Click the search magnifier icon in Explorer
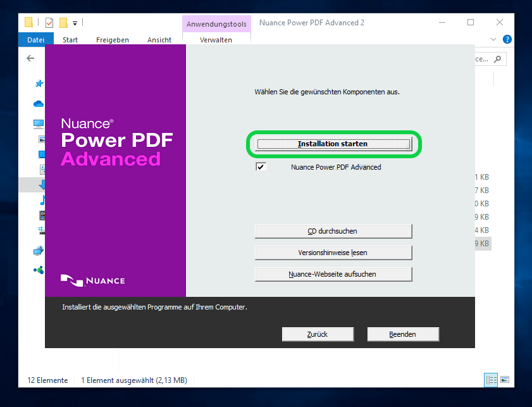Viewport: 532px width, 407px height. (x=498, y=59)
